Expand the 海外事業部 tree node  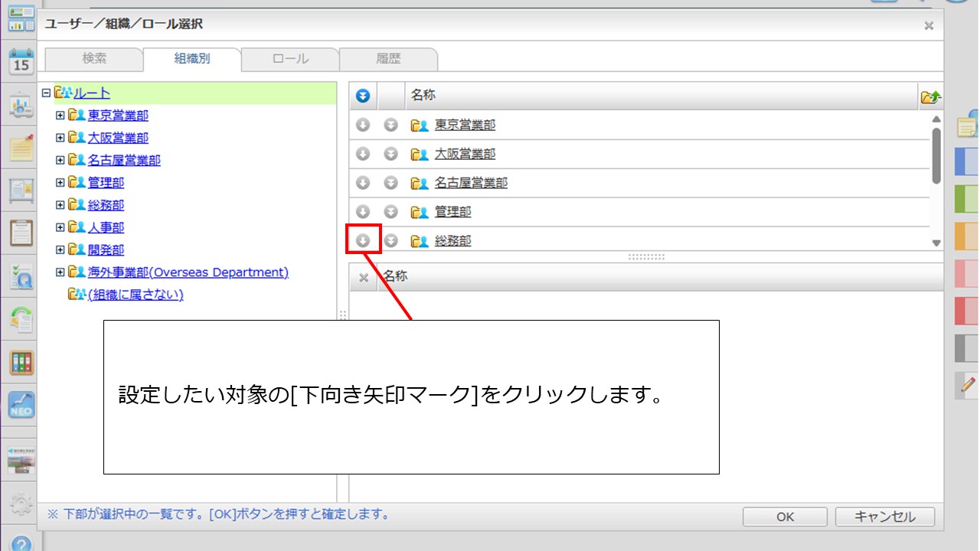(60, 272)
